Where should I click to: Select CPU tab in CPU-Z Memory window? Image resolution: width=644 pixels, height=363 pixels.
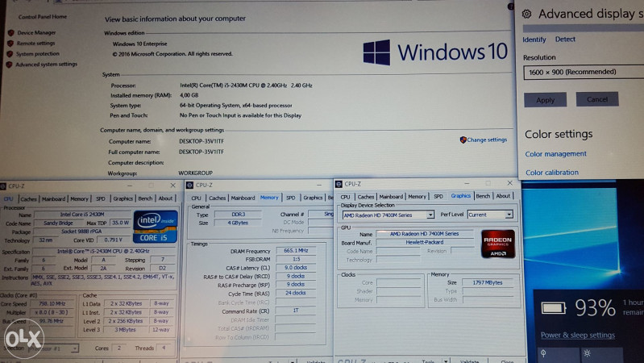tap(197, 198)
